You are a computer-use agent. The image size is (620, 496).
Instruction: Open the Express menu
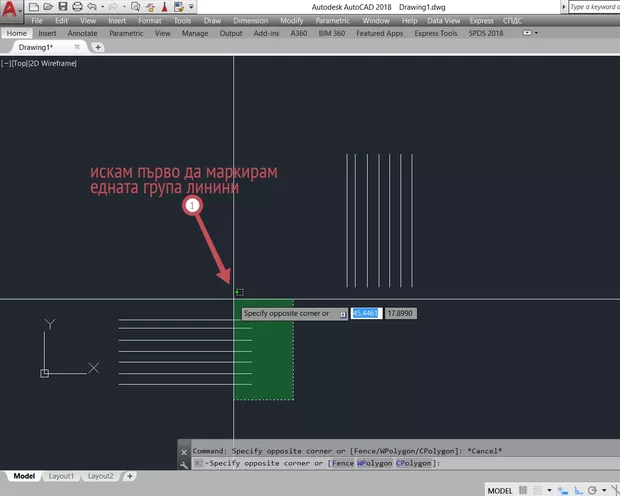click(x=482, y=21)
